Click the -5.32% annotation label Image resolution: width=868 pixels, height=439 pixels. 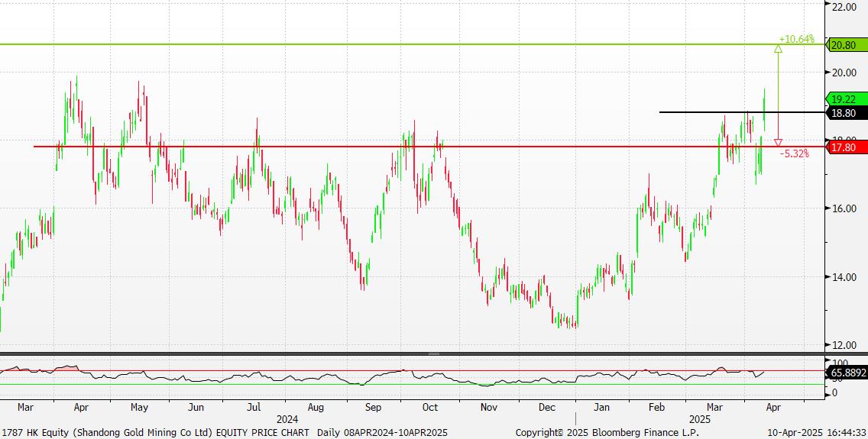click(794, 153)
